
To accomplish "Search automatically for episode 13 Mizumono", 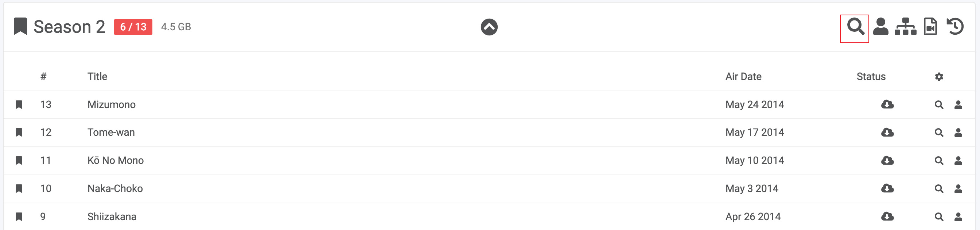I will (x=939, y=105).
